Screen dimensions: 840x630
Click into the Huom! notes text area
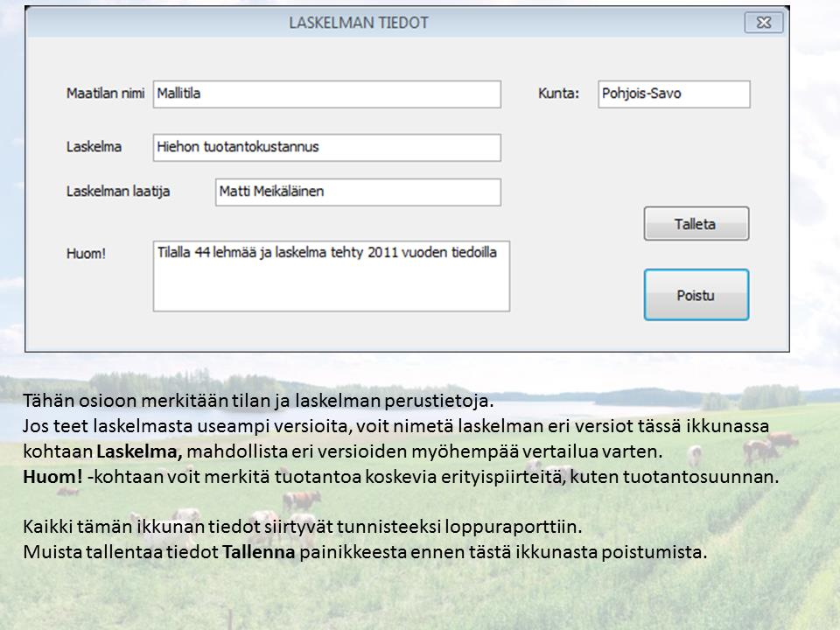[331, 276]
